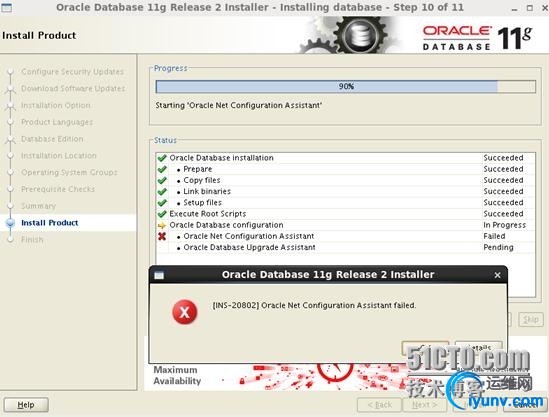The width and height of the screenshot is (549, 417).
Task: Click the In Progress status cell
Action: click(x=505, y=225)
